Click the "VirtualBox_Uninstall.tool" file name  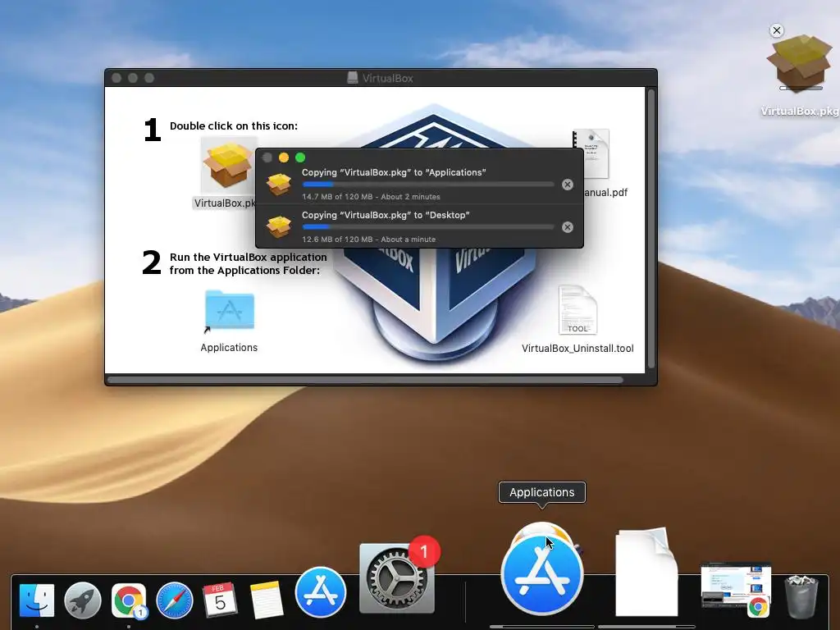pos(577,348)
